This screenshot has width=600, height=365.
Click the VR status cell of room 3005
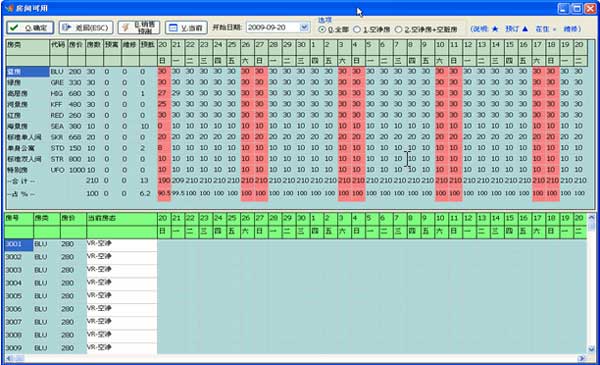pos(122,296)
